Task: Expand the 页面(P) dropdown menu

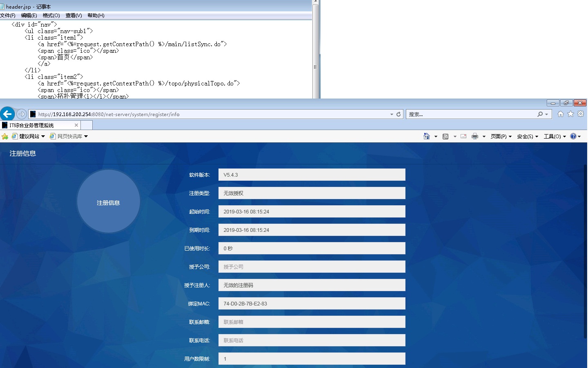Action: click(501, 137)
